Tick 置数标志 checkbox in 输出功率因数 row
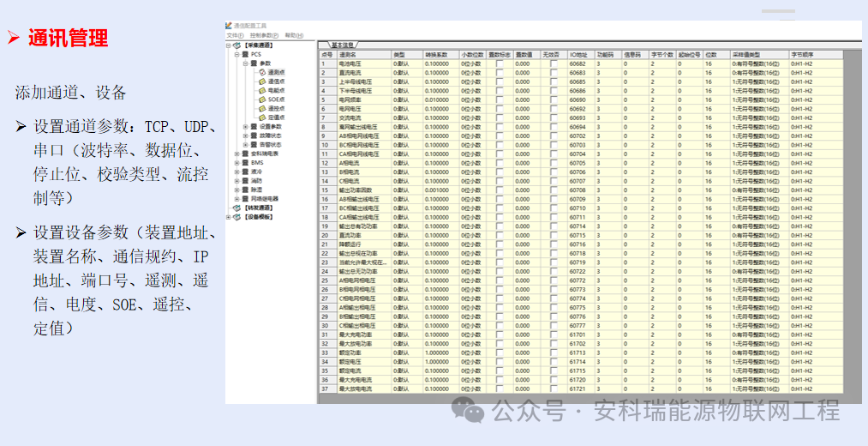This screenshot has width=868, height=446. click(x=500, y=190)
